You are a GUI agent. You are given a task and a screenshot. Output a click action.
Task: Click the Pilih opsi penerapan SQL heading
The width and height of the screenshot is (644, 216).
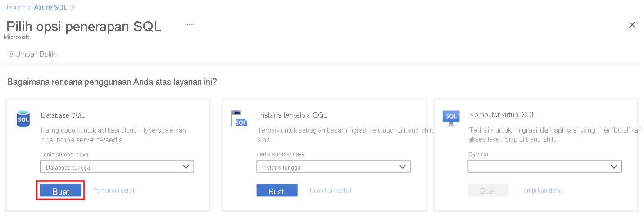pos(84,26)
